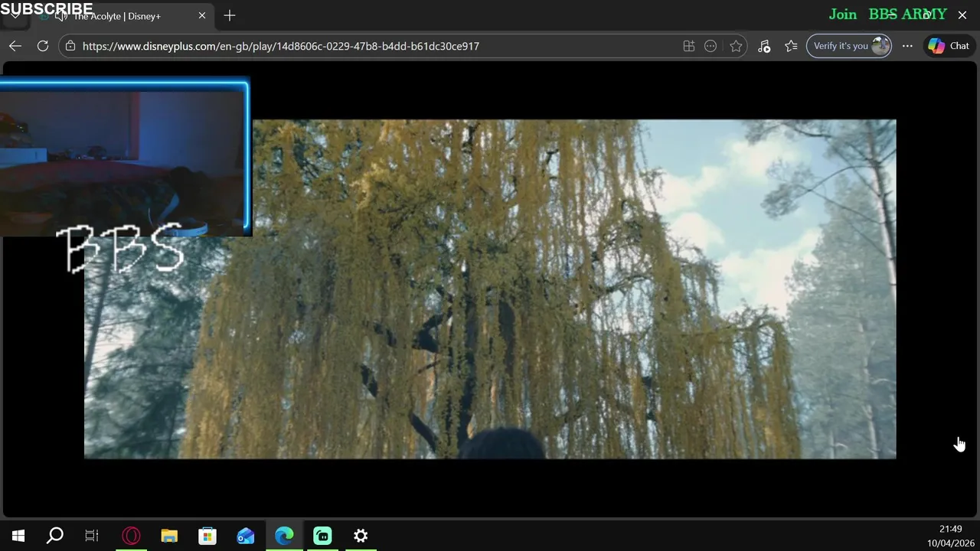The height and width of the screenshot is (551, 980).
Task: Open the media control music note icon
Action: pos(764,46)
